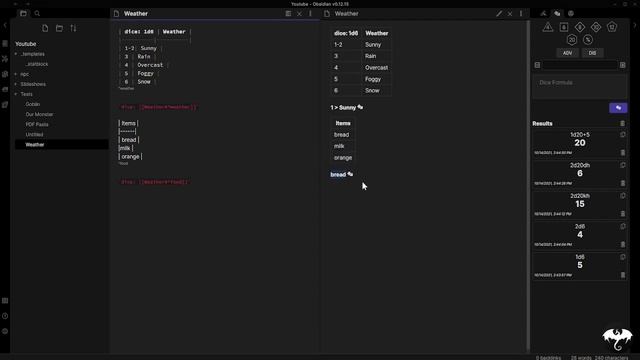Click the purple roll dice button
Image resolution: width=640 pixels, height=360 pixels.
[x=618, y=108]
